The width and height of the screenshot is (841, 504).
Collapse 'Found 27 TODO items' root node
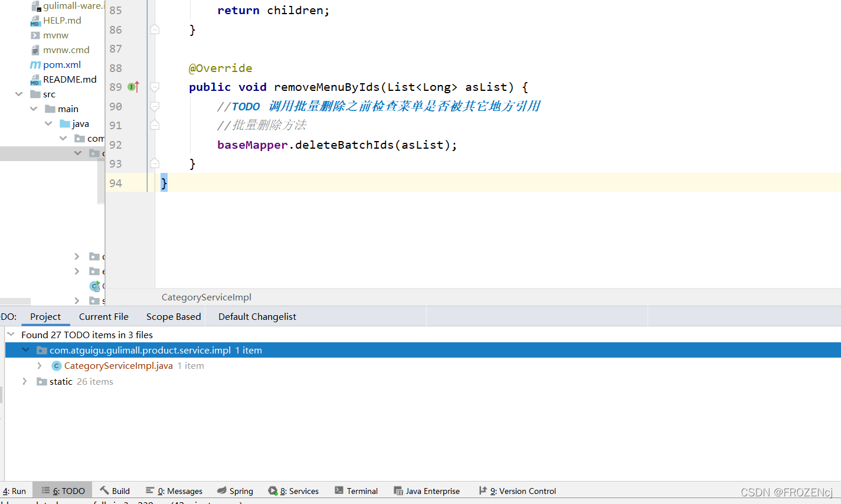[11, 335]
